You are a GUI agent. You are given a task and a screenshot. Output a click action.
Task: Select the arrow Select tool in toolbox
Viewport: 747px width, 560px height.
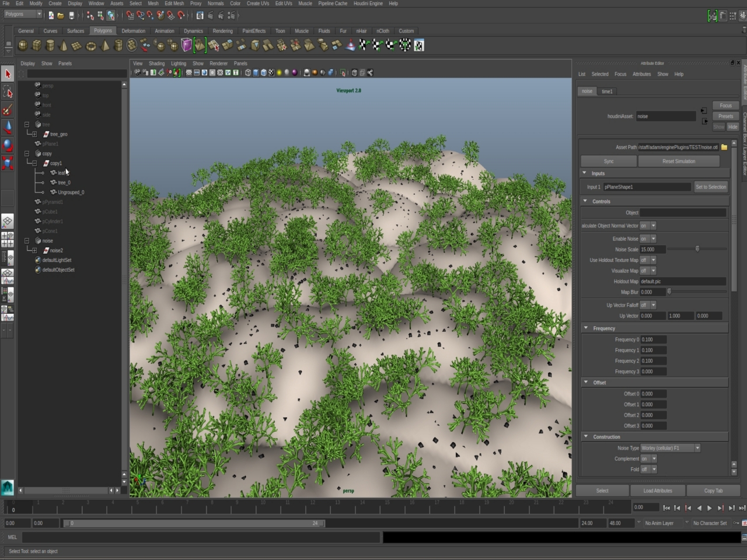point(8,74)
